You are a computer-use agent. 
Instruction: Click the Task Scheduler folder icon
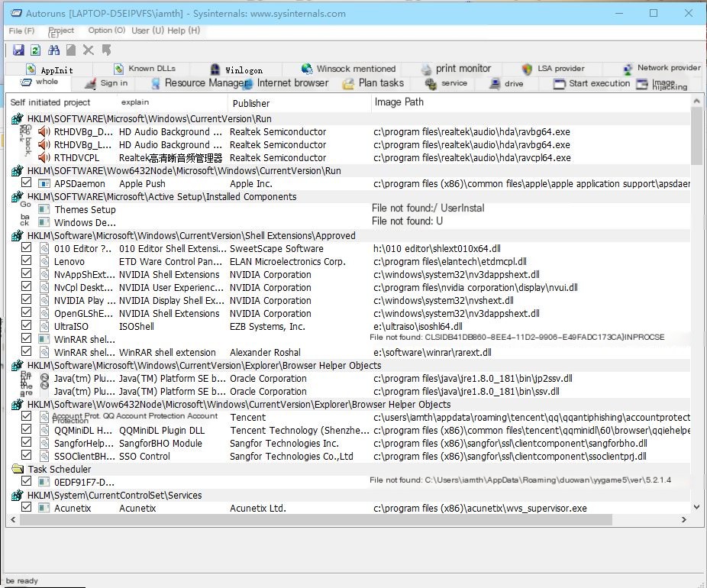tap(18, 469)
